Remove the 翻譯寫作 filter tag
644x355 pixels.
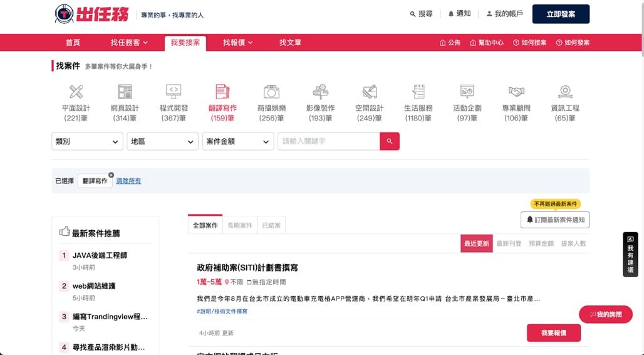(x=111, y=175)
